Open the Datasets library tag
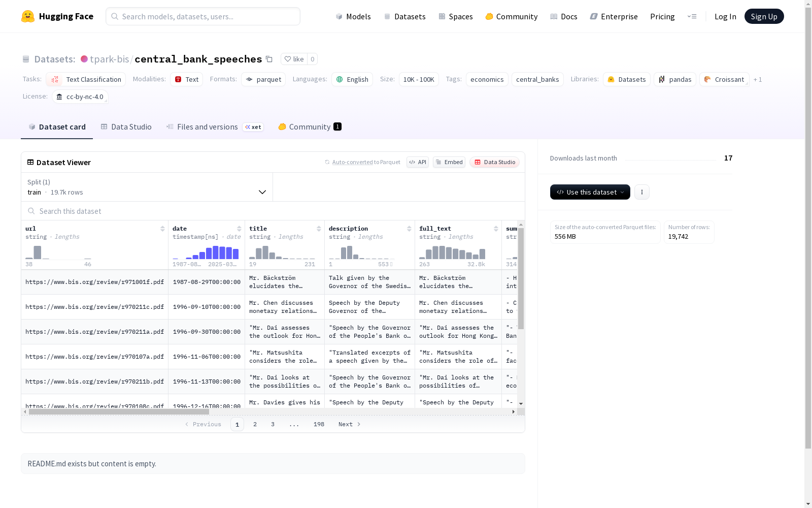 [x=627, y=79]
